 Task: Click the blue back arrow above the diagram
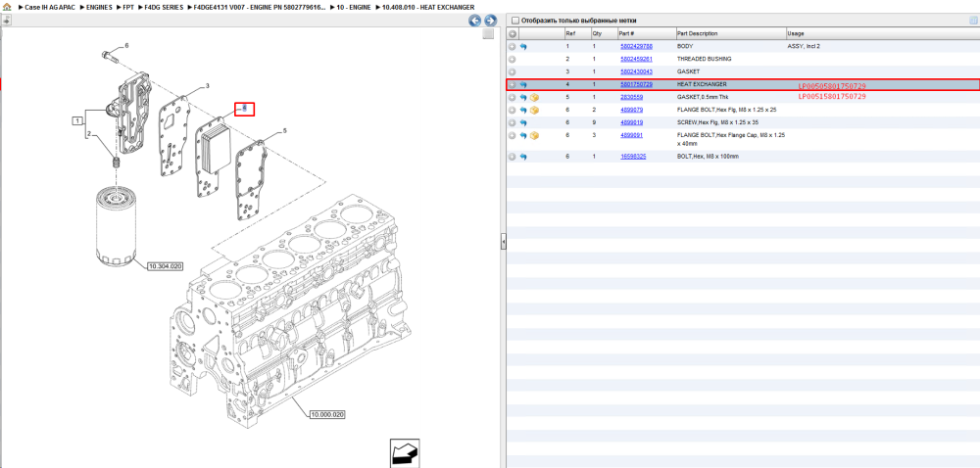tap(475, 21)
